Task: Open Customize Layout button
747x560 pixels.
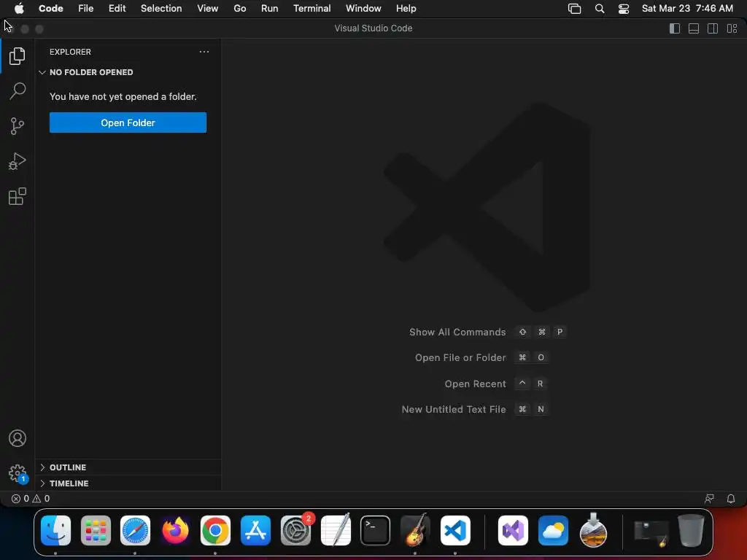Action: [732, 28]
